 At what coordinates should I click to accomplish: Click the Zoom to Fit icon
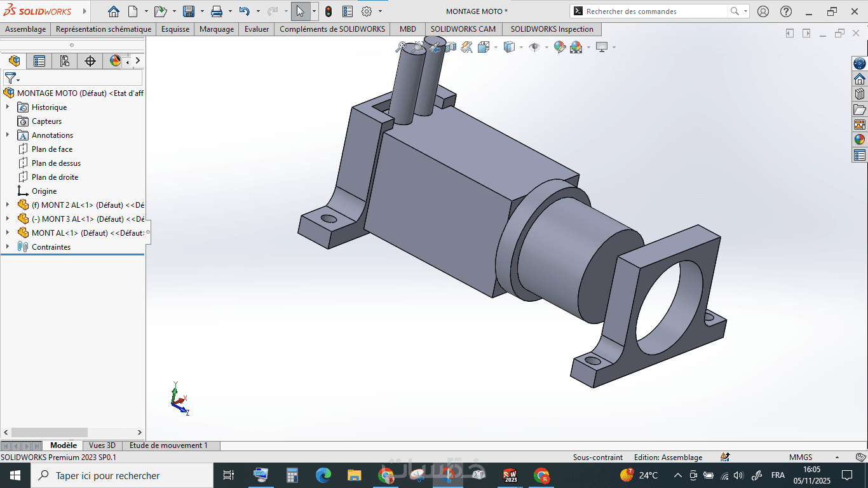pyautogui.click(x=401, y=47)
